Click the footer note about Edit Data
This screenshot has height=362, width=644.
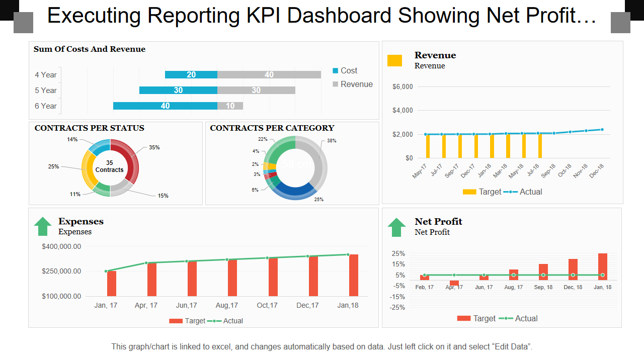tap(322, 346)
